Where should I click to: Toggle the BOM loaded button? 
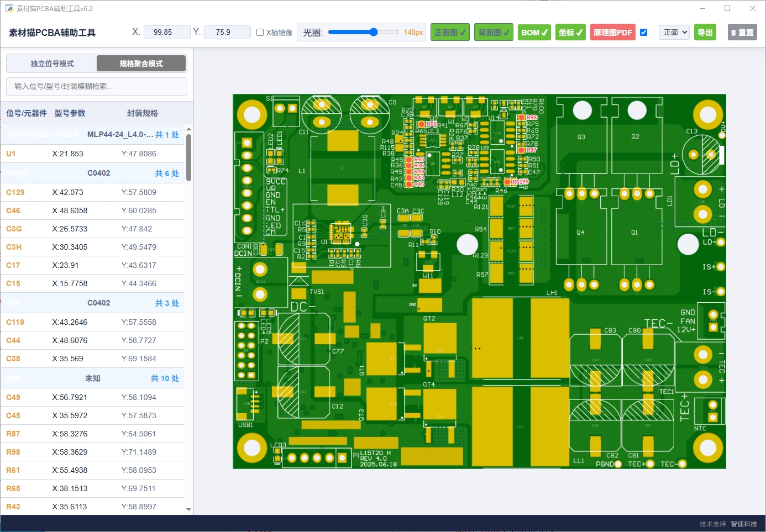click(534, 33)
